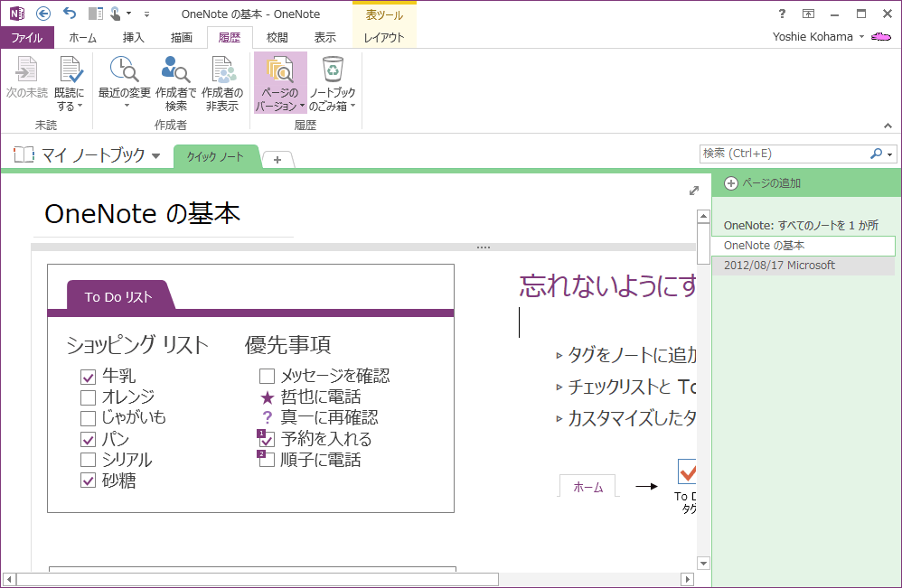Select the OneNote の基本 page in list
Image resolution: width=902 pixels, height=588 pixels.
click(x=803, y=246)
